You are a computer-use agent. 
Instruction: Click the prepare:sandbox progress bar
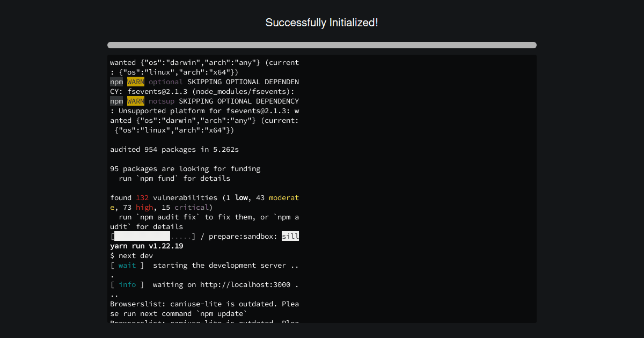[142, 236]
